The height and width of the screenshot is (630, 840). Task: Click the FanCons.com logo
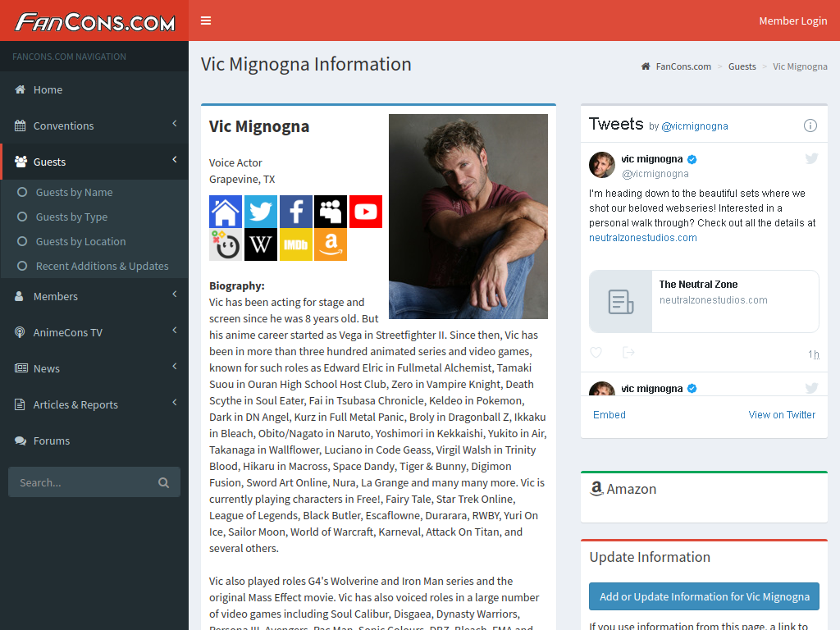point(95,22)
